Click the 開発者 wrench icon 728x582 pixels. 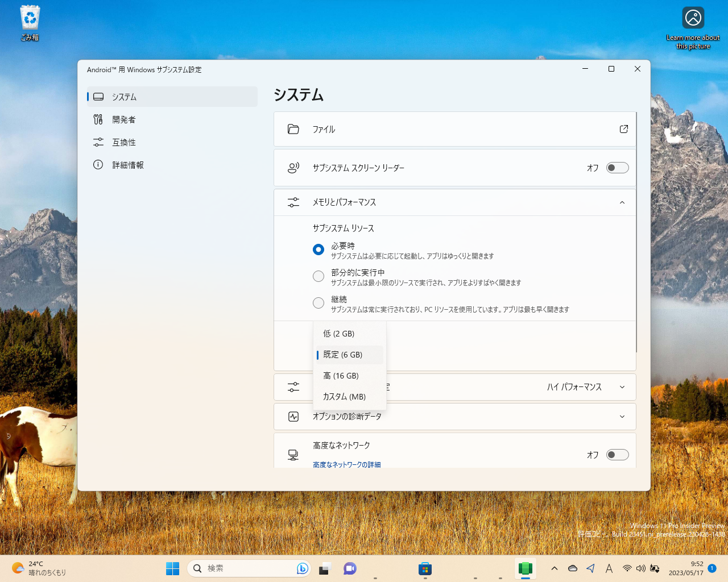[98, 119]
